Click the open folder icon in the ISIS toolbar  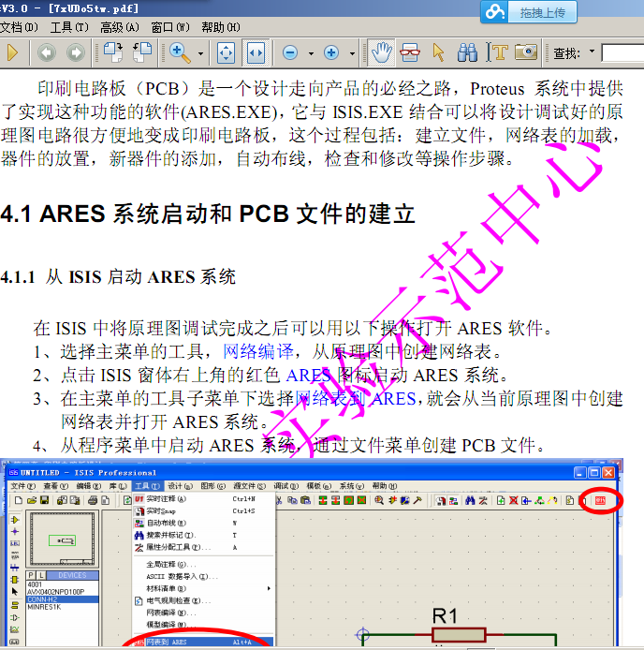click(x=32, y=500)
